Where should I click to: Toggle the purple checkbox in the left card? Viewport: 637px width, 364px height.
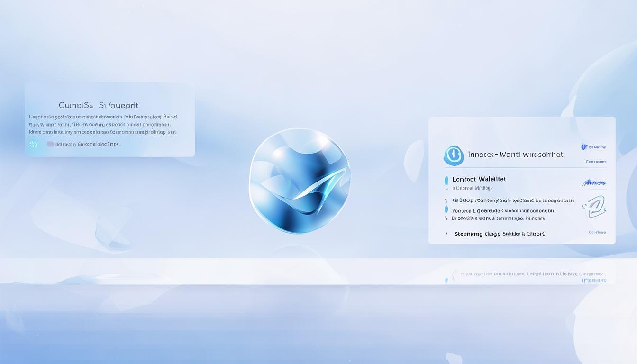tap(50, 144)
